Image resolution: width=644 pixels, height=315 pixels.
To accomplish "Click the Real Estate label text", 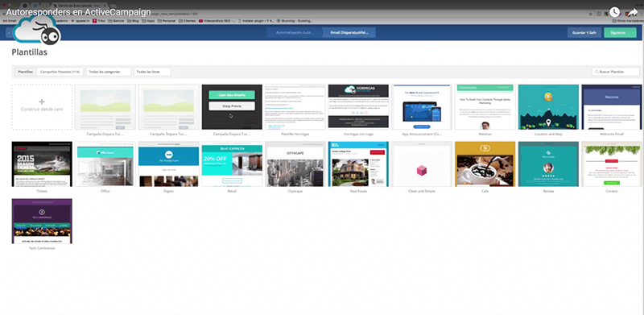I will click(x=358, y=191).
